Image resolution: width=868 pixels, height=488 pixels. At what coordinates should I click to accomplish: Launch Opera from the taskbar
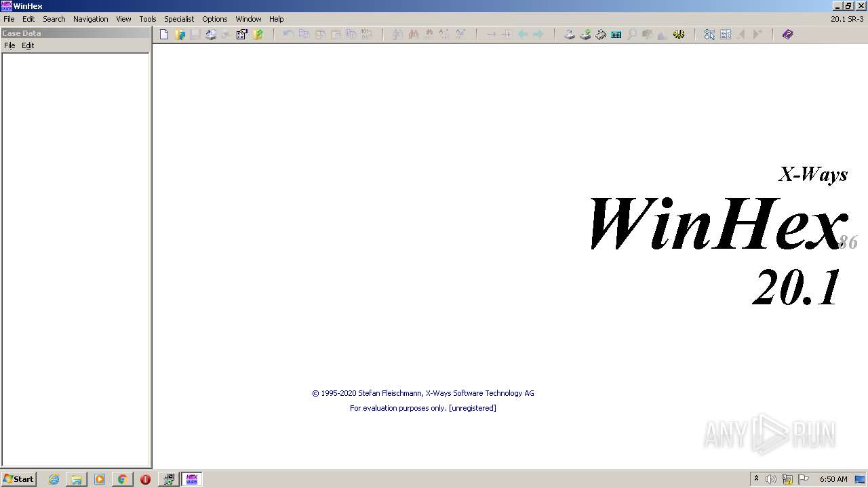pos(145,479)
